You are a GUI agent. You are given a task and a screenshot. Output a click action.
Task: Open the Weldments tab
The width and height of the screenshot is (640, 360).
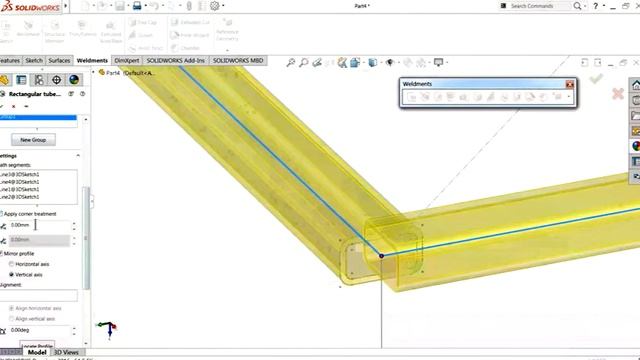point(92,60)
